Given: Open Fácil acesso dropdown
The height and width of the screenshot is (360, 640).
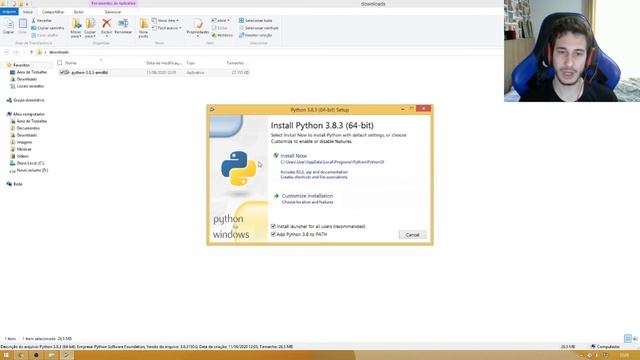Looking at the screenshot, I should (x=167, y=28).
